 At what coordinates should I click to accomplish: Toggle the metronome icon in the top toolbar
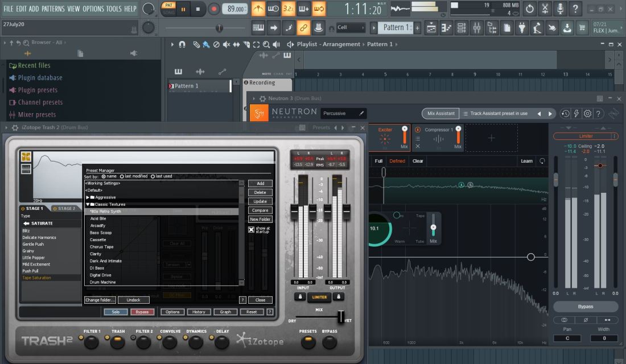[258, 9]
